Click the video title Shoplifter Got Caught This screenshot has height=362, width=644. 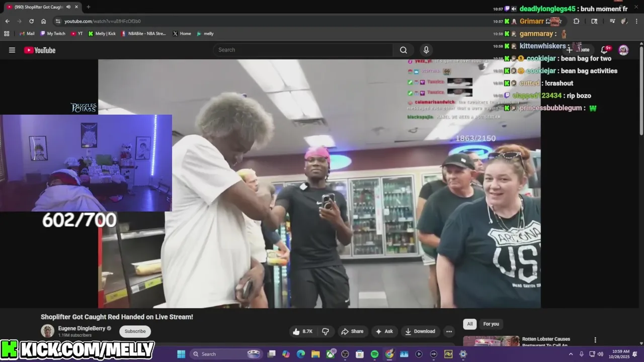click(x=117, y=317)
